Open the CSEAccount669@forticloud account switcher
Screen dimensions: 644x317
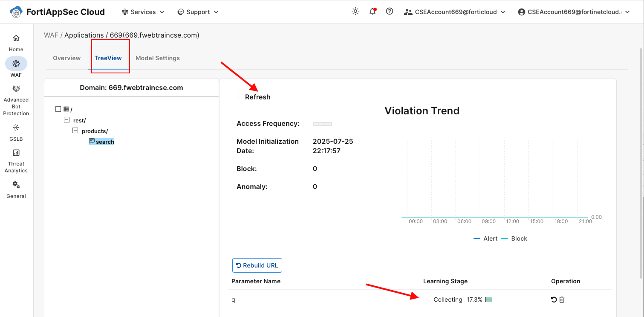pos(455,12)
